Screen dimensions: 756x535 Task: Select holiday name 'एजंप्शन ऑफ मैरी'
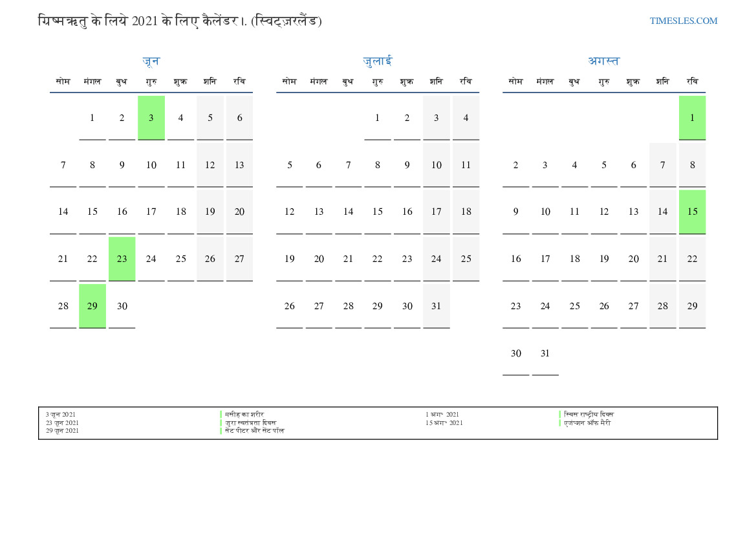click(587, 423)
